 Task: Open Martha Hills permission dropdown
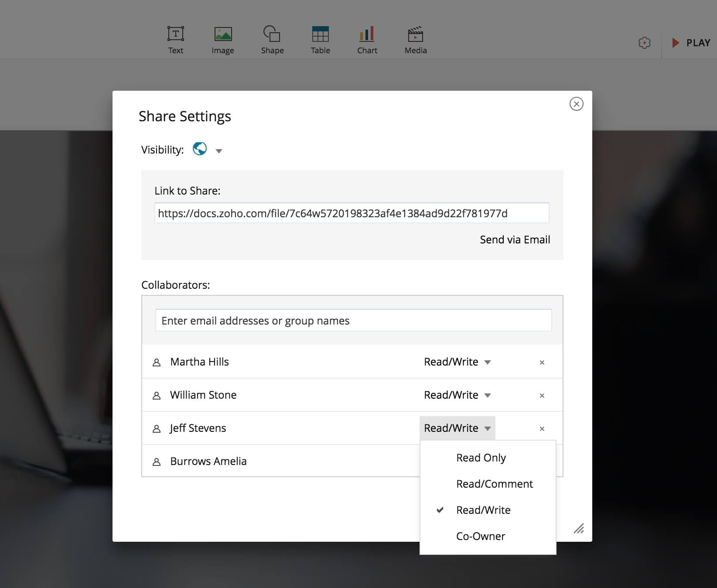(457, 362)
